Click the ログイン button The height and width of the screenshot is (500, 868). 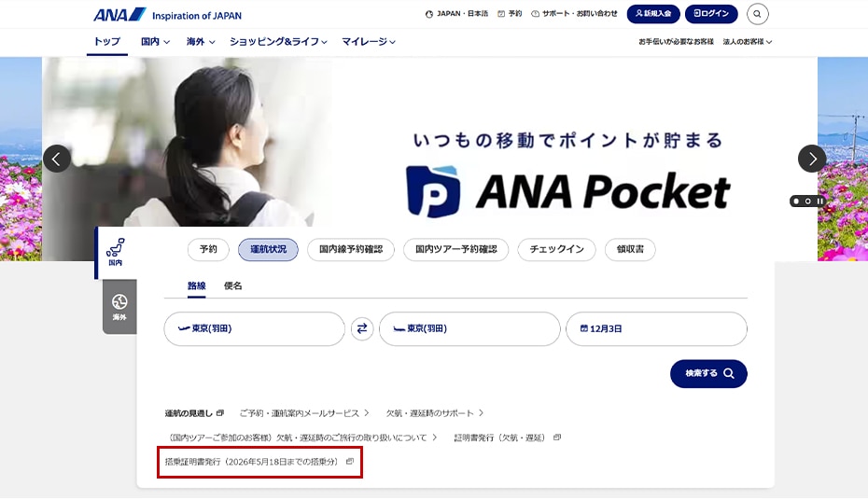711,14
